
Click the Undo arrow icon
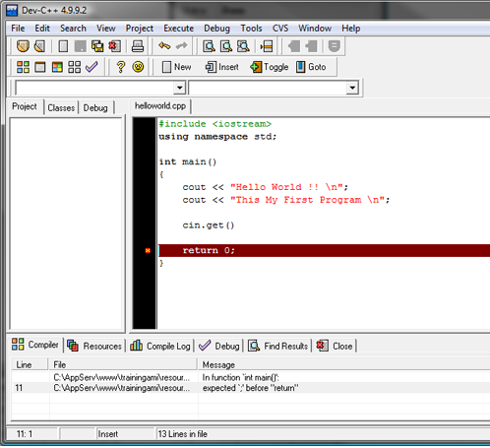click(x=164, y=46)
